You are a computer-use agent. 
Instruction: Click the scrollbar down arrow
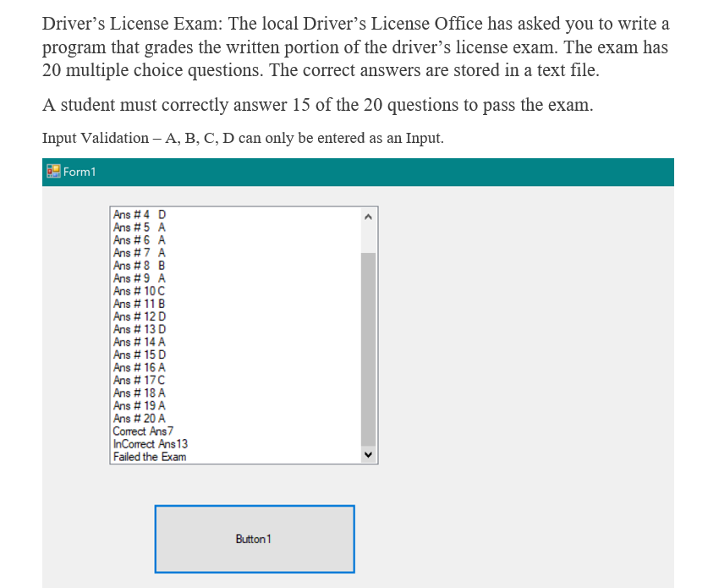(369, 455)
